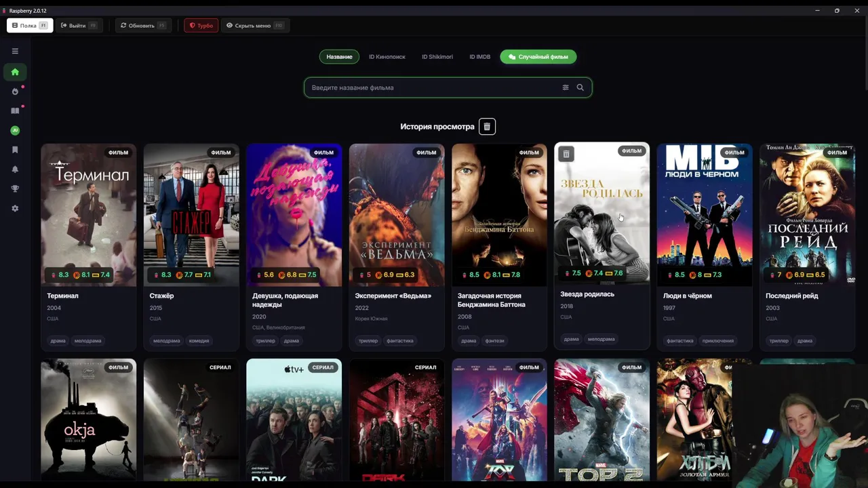This screenshot has width=868, height=488.
Task: Click the Стажёр title text
Action: point(161,296)
